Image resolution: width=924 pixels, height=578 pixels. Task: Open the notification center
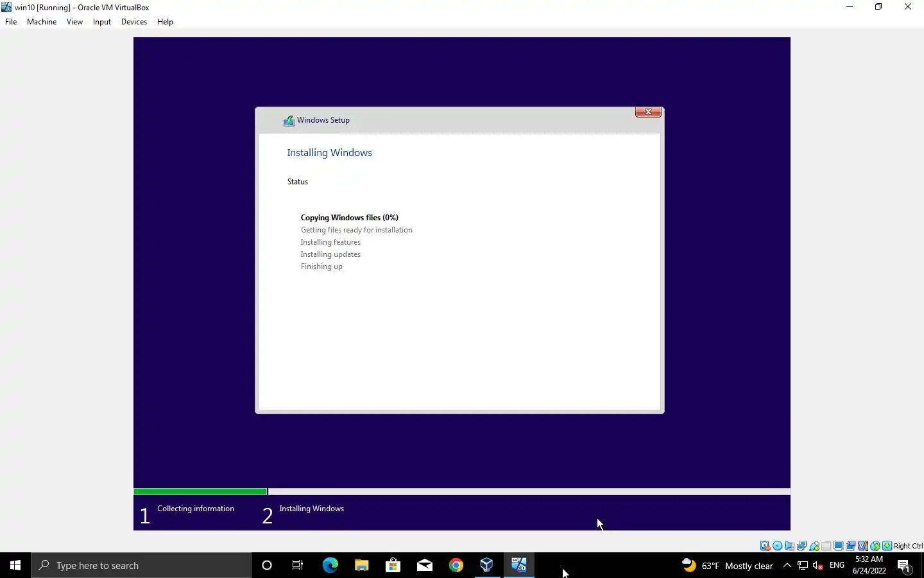pyautogui.click(x=904, y=565)
